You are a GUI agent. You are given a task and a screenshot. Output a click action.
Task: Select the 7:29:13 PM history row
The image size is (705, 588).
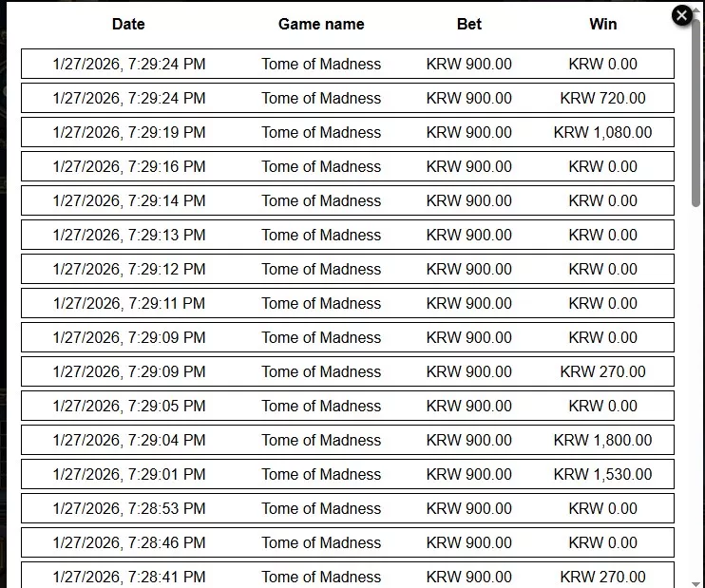[348, 235]
